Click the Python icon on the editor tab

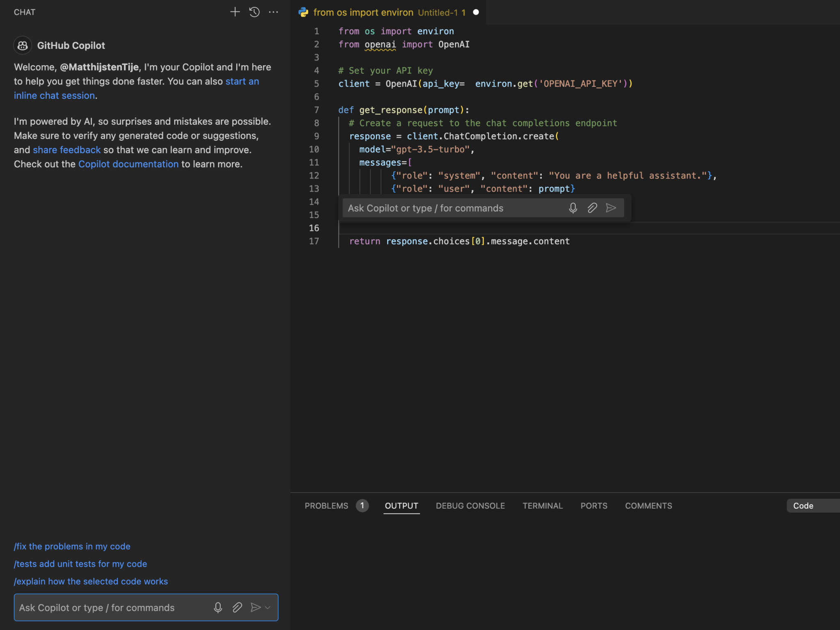(303, 12)
